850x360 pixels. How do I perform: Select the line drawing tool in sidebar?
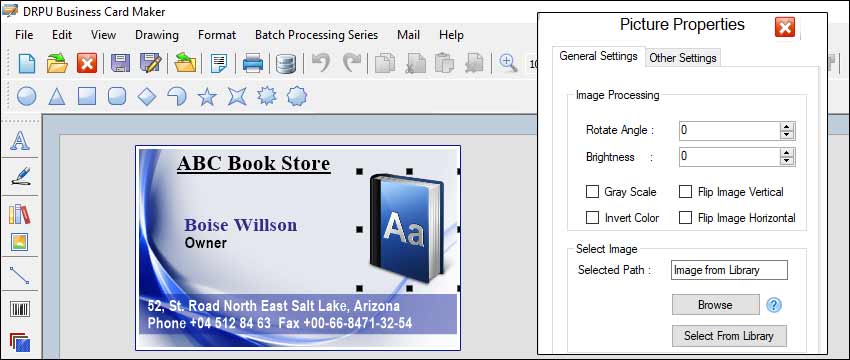pyautogui.click(x=20, y=275)
